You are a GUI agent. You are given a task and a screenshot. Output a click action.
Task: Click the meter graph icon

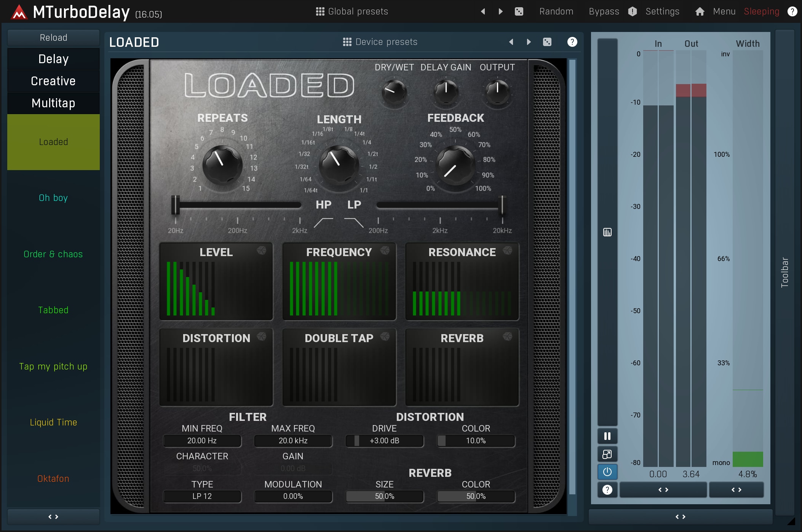[607, 232]
